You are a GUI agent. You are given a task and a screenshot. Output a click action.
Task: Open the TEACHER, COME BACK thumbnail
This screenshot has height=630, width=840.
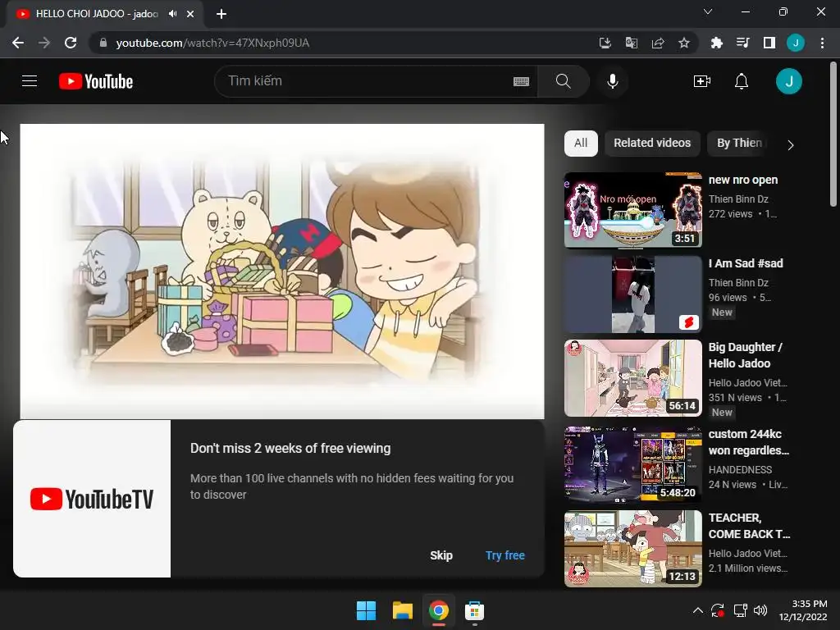point(632,549)
